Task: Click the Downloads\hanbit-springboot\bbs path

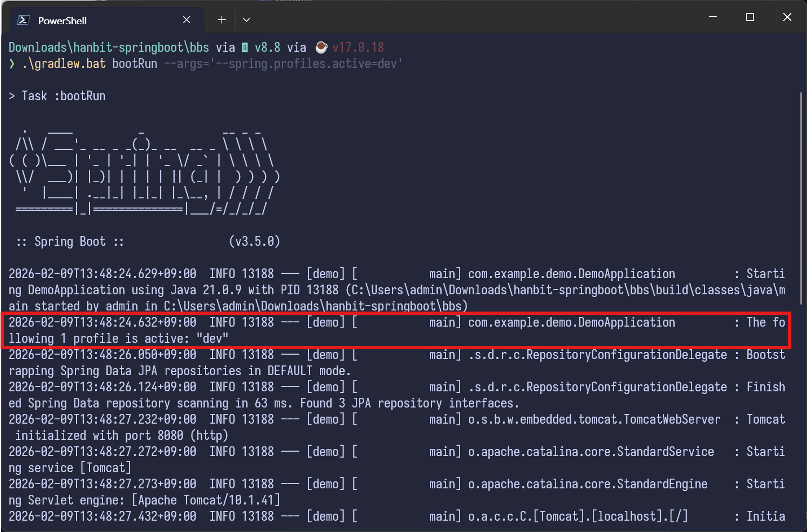Action: (108, 47)
